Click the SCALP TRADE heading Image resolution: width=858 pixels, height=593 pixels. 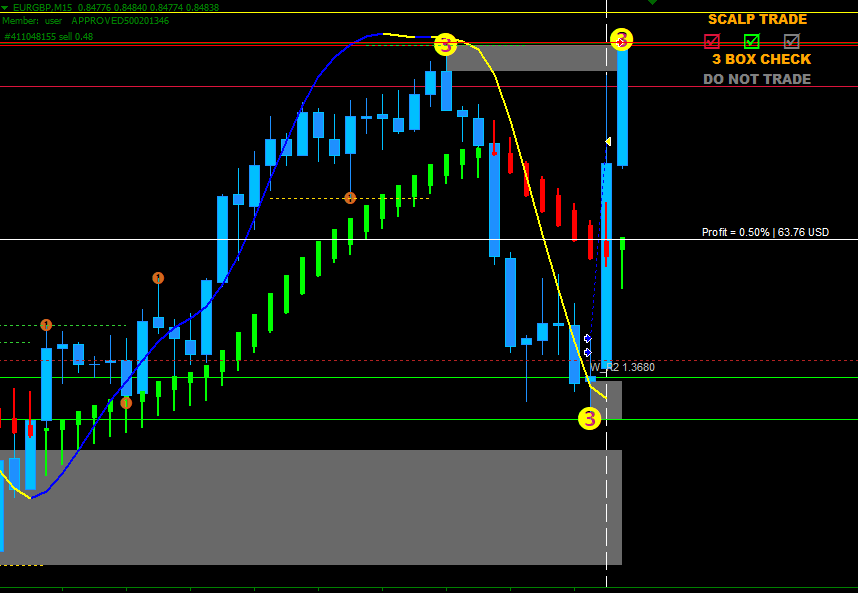point(757,20)
